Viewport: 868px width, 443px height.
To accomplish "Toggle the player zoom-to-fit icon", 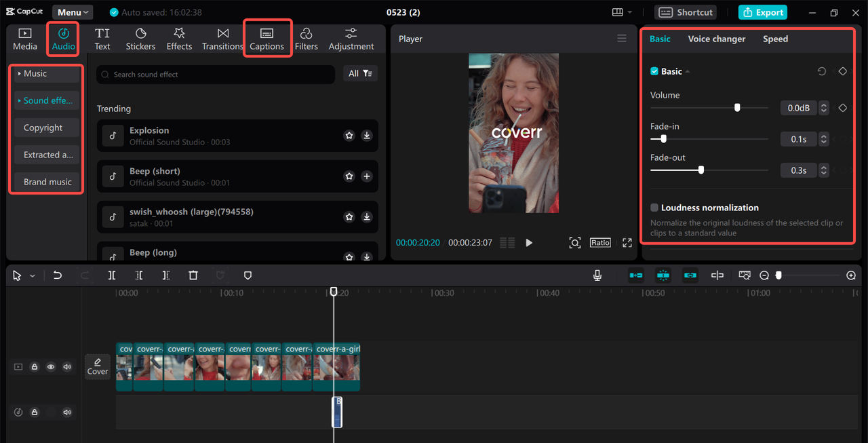I will [575, 243].
